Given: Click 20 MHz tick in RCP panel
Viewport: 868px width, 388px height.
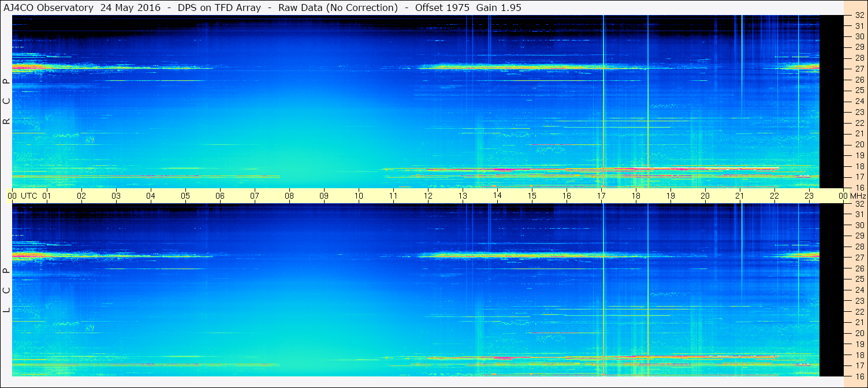Looking at the screenshot, I should pyautogui.click(x=859, y=144).
